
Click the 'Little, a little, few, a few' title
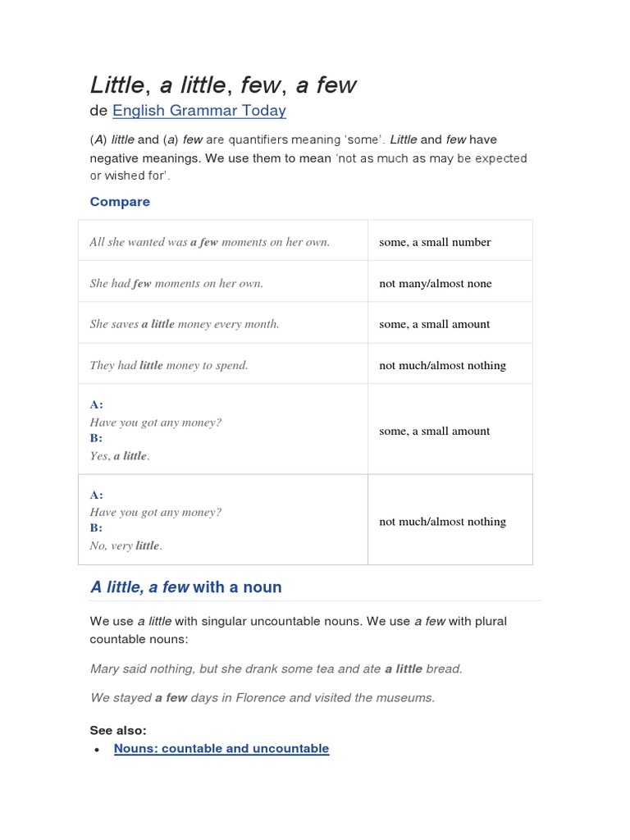223,85
